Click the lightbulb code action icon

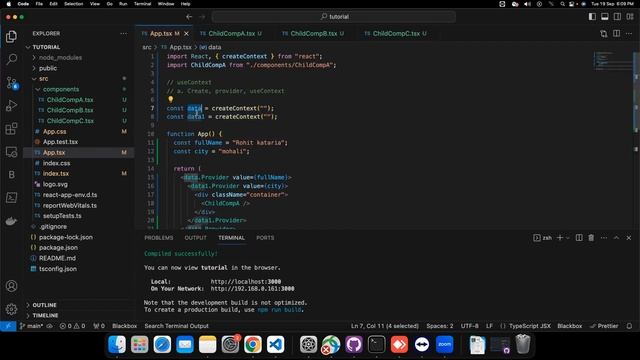click(x=171, y=99)
